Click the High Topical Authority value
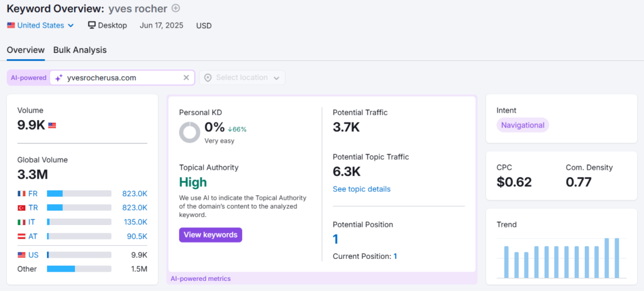 tap(193, 182)
